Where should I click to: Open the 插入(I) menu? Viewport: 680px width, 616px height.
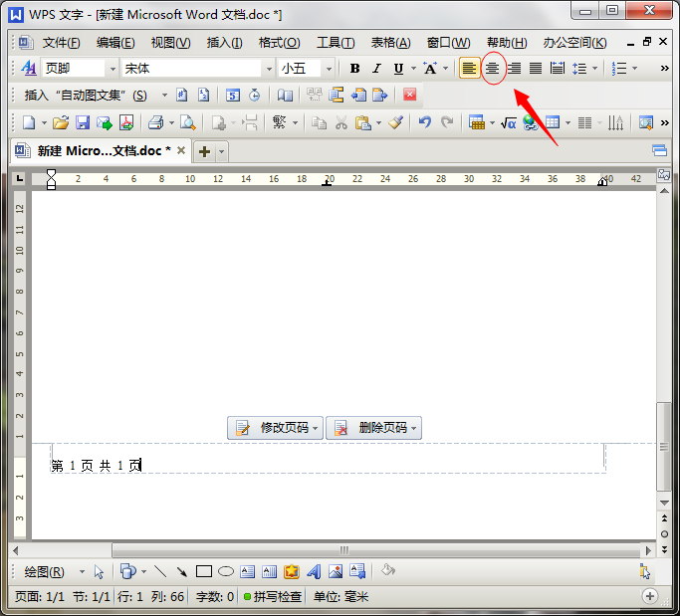pos(224,43)
